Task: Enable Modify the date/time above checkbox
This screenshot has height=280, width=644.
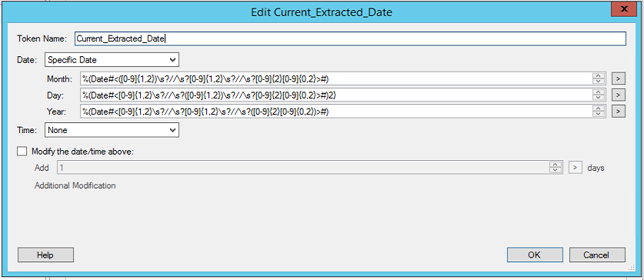Action: coord(22,151)
